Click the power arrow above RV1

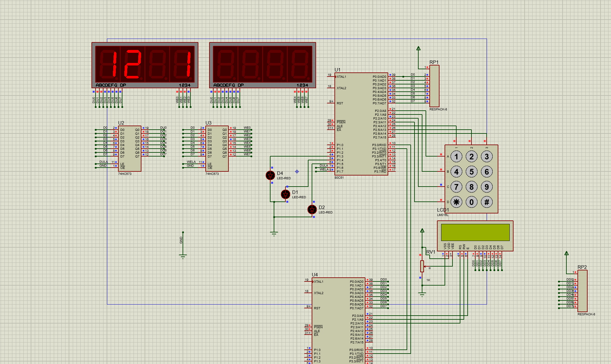click(422, 231)
